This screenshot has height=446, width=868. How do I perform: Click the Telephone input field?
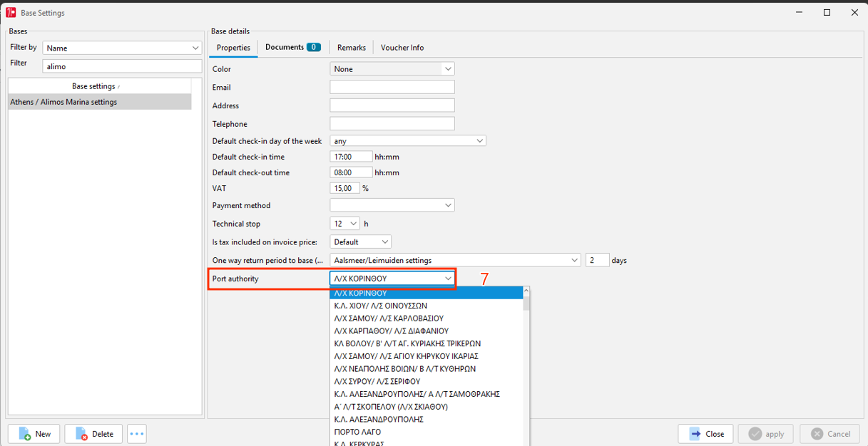[392, 124]
